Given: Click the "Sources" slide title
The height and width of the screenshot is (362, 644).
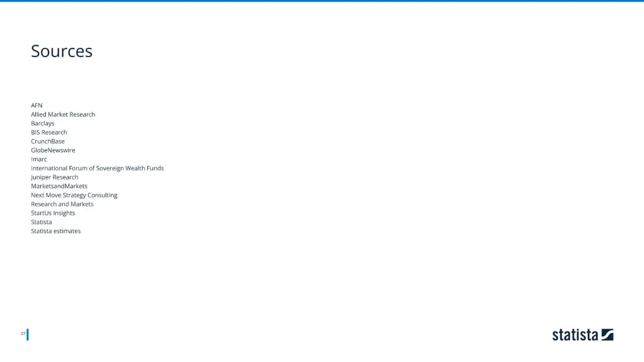Looking at the screenshot, I should click(x=62, y=51).
